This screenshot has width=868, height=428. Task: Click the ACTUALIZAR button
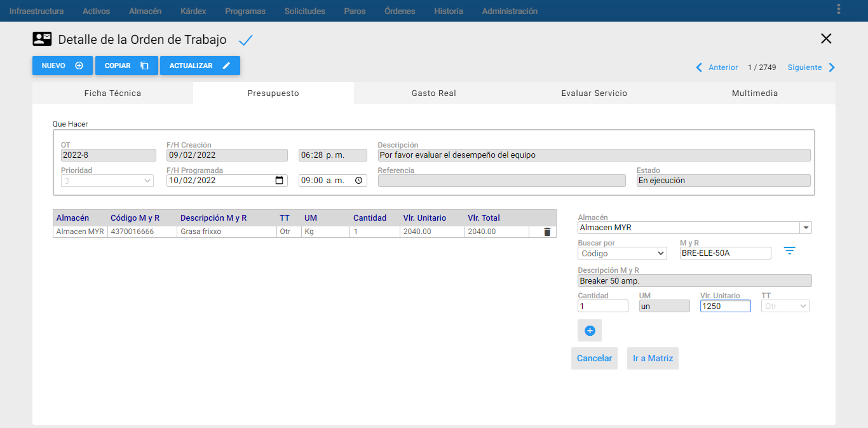click(200, 66)
